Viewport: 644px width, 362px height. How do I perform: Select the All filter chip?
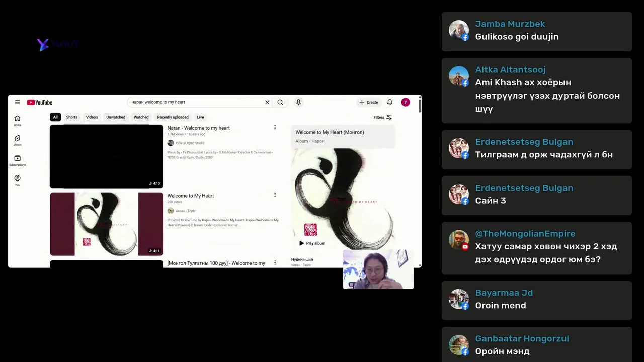(55, 117)
